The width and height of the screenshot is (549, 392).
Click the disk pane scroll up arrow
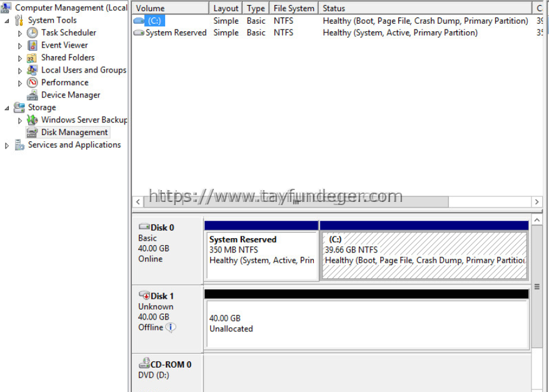pos(536,220)
